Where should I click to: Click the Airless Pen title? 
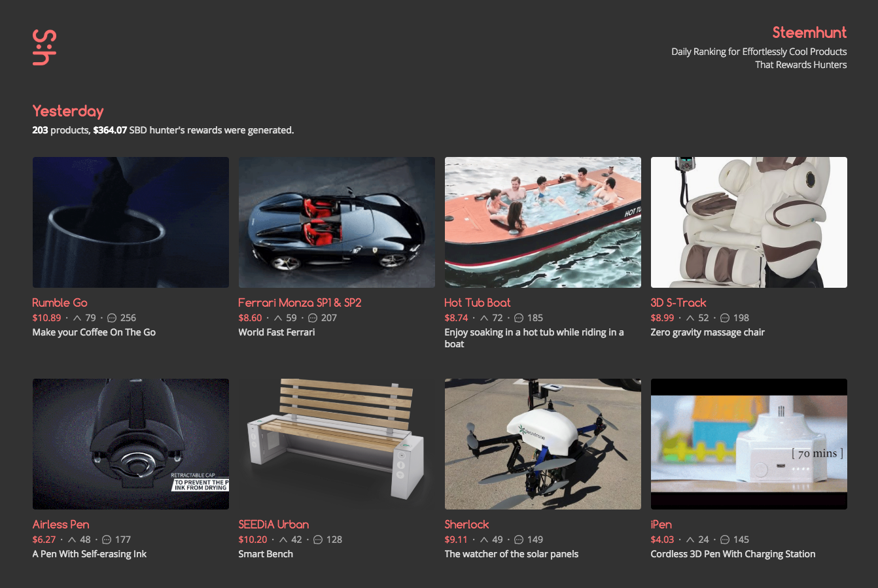61,525
